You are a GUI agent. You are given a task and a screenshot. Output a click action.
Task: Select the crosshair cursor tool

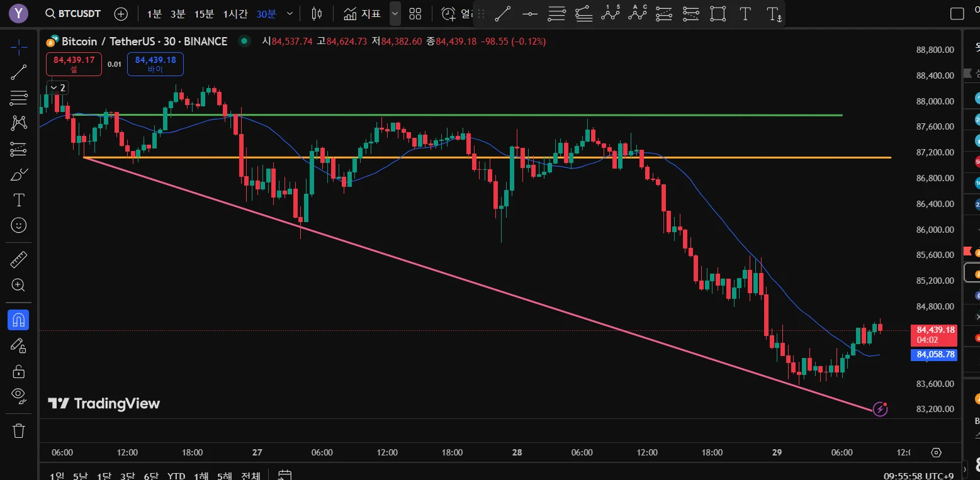[19, 47]
